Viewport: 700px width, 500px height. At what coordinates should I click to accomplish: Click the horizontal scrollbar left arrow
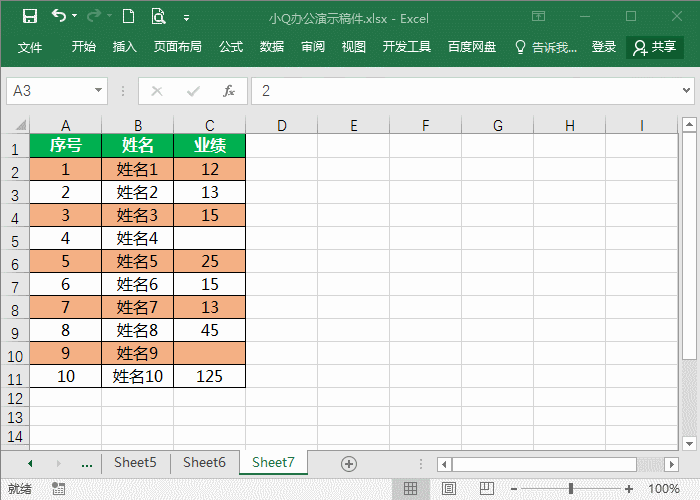coord(444,464)
